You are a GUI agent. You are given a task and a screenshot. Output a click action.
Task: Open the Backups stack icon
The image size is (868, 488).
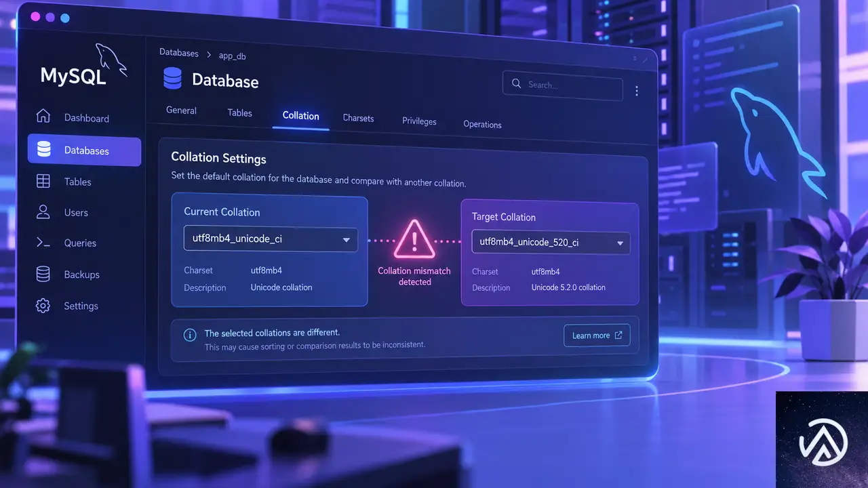point(43,274)
